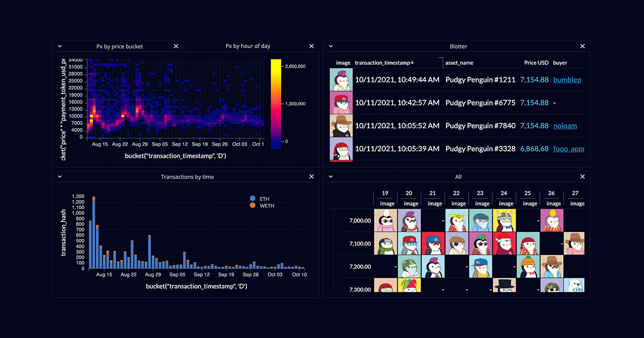
Task: Select the 7,000.00 row label
Action: click(360, 221)
